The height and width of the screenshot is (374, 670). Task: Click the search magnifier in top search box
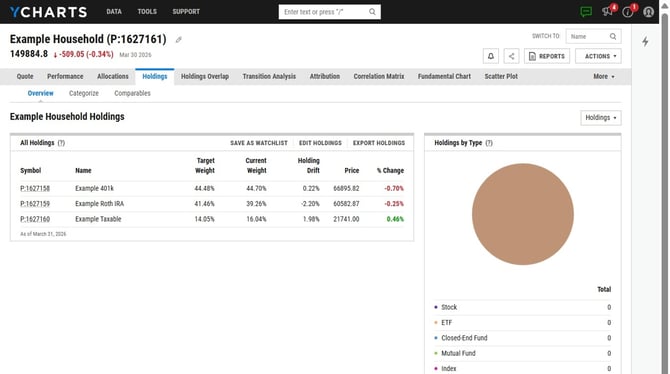(x=372, y=12)
